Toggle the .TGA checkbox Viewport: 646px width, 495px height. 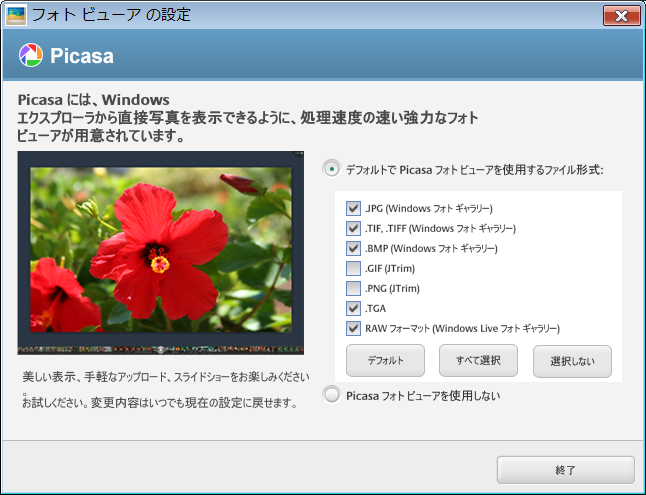click(x=353, y=308)
